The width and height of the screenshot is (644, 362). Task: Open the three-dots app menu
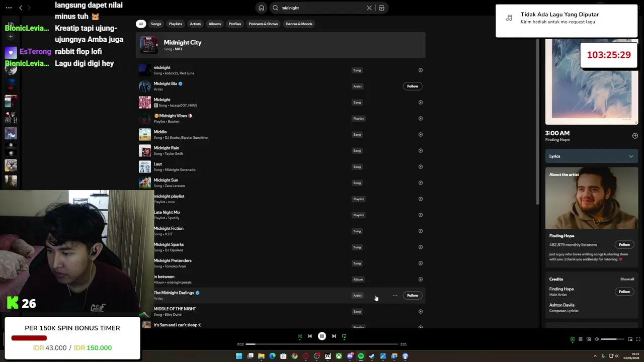pos(9,8)
